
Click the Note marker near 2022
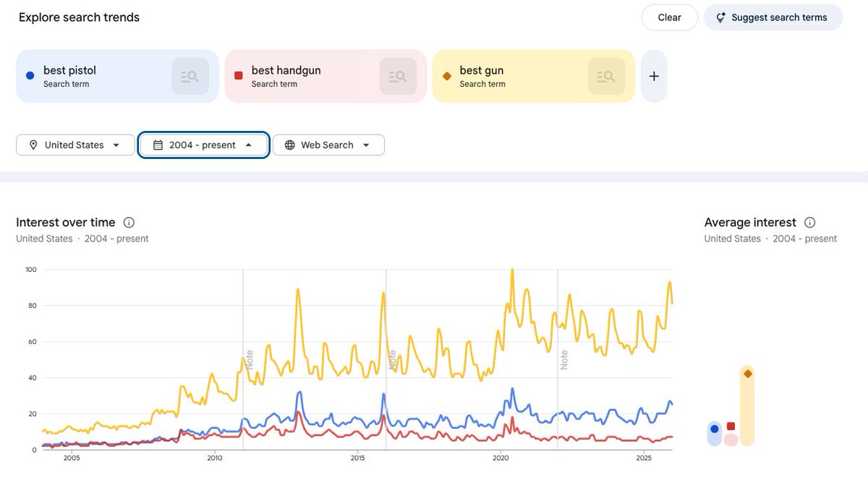[x=563, y=359]
